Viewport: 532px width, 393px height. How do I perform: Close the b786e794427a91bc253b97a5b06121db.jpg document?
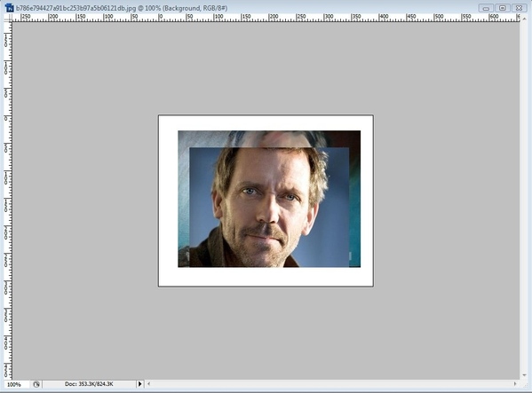click(519, 8)
